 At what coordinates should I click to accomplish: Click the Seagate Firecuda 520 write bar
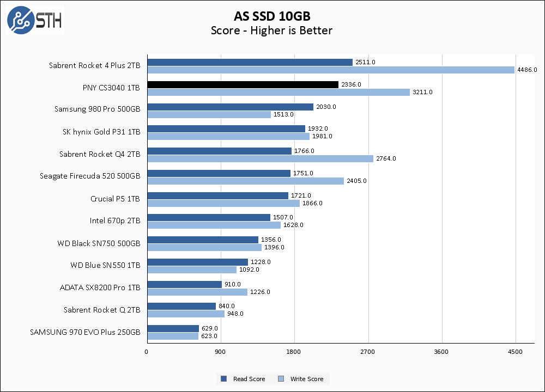pos(246,181)
